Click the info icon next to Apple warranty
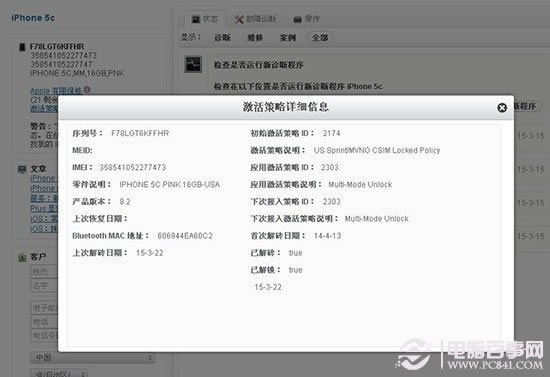This screenshot has width=550, height=377. tap(87, 90)
